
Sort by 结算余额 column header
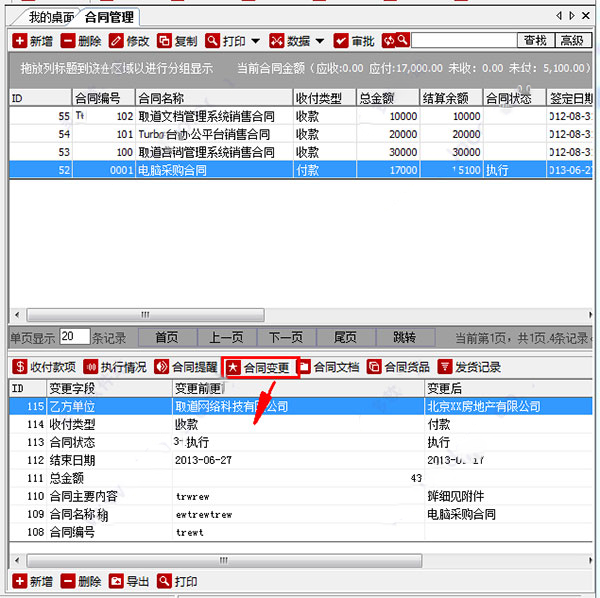click(451, 98)
